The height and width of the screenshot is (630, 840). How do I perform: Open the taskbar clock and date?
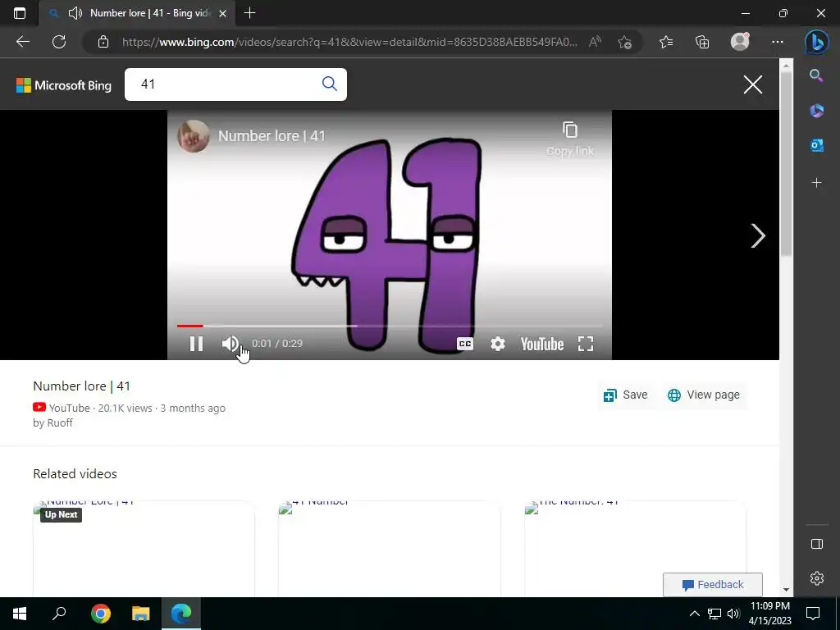coord(769,614)
